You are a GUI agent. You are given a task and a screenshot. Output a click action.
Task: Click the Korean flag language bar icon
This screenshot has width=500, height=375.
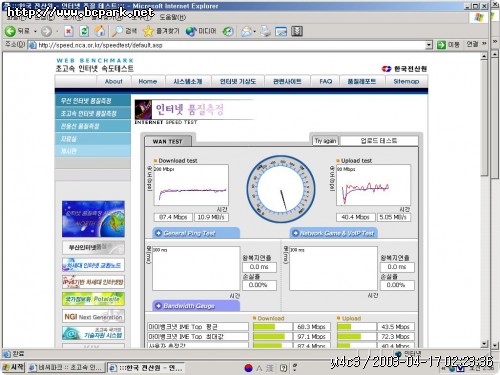[249, 368]
